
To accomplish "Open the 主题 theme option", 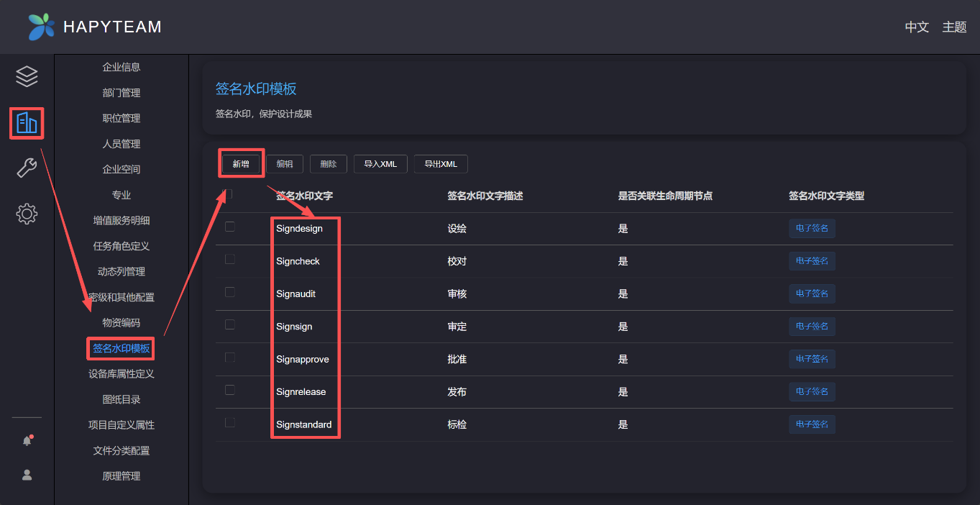I will [954, 27].
